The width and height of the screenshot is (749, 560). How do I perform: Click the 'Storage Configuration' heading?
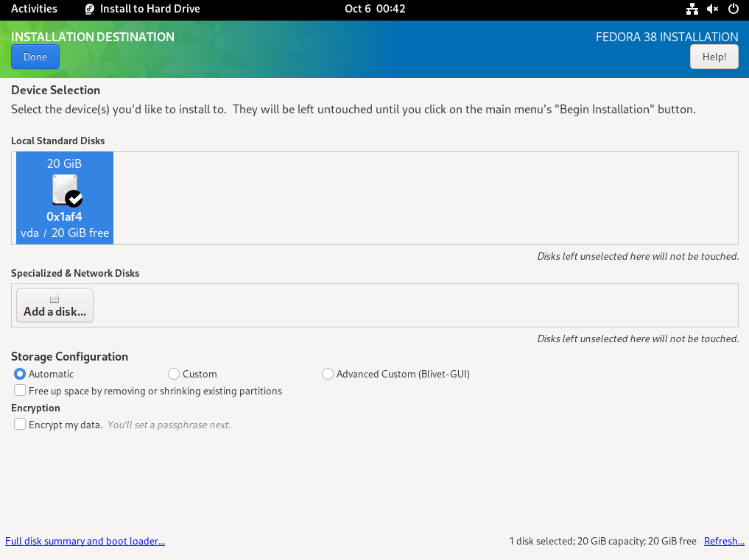[70, 357]
